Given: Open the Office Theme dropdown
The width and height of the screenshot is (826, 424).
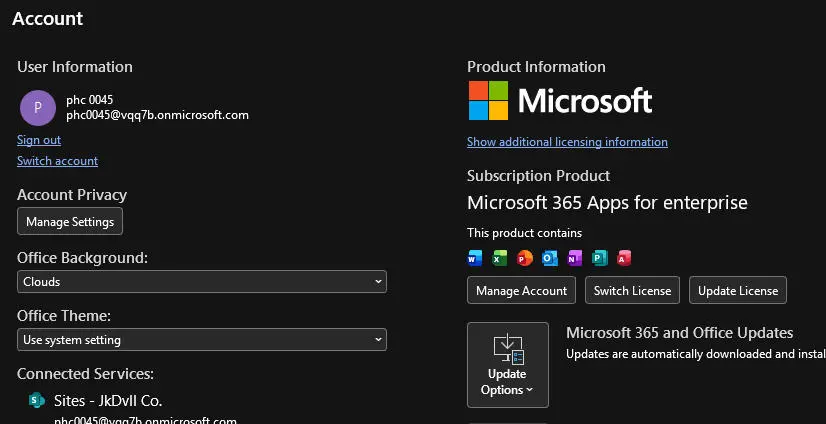Looking at the screenshot, I should 202,340.
